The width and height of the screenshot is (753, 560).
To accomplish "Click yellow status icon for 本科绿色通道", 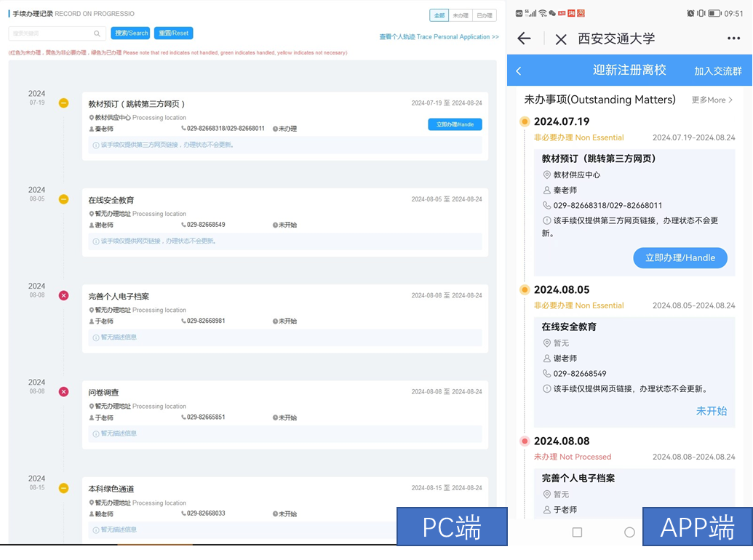I will pyautogui.click(x=63, y=488).
